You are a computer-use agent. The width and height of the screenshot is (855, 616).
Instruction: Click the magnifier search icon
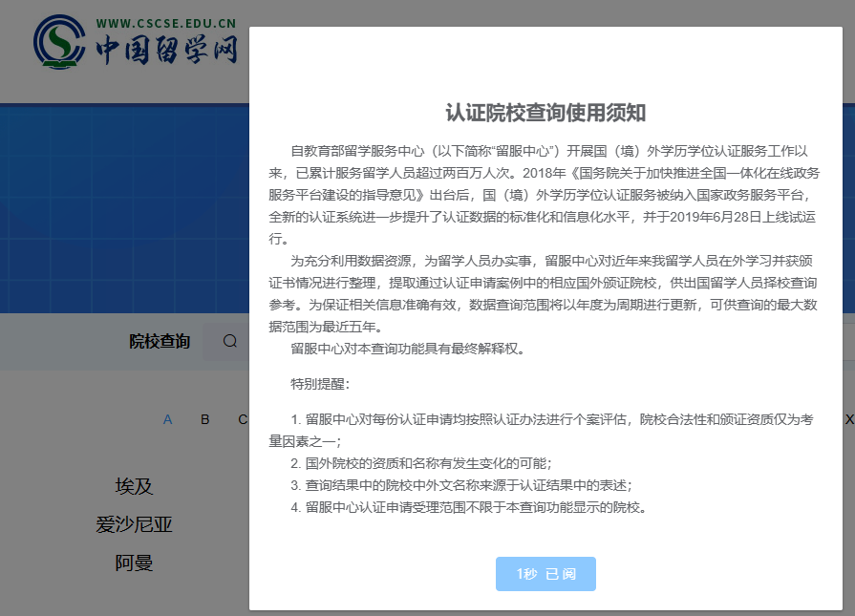click(x=230, y=341)
